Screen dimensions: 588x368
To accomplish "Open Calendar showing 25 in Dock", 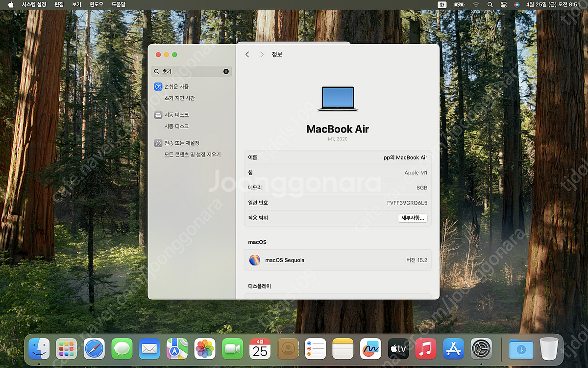I will point(260,349).
